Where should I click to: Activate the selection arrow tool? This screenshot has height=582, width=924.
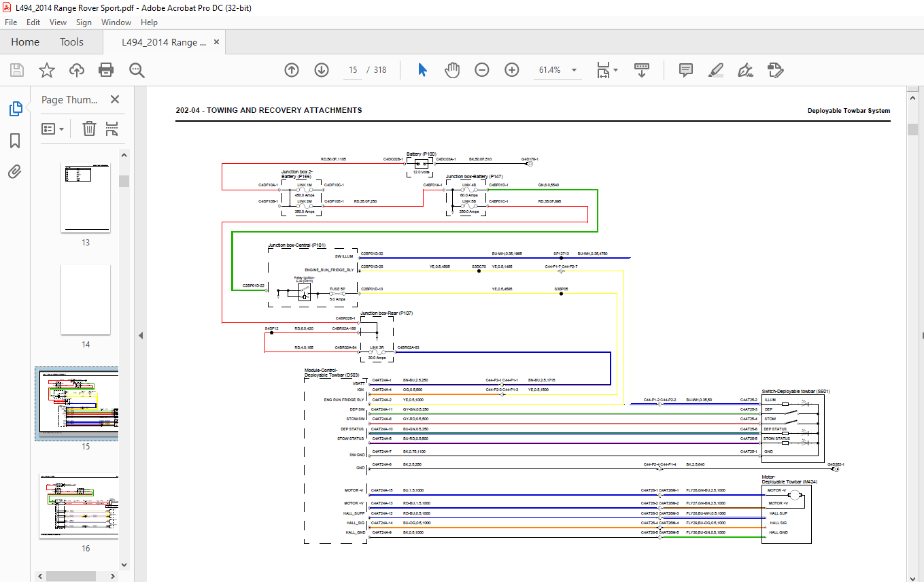point(422,70)
